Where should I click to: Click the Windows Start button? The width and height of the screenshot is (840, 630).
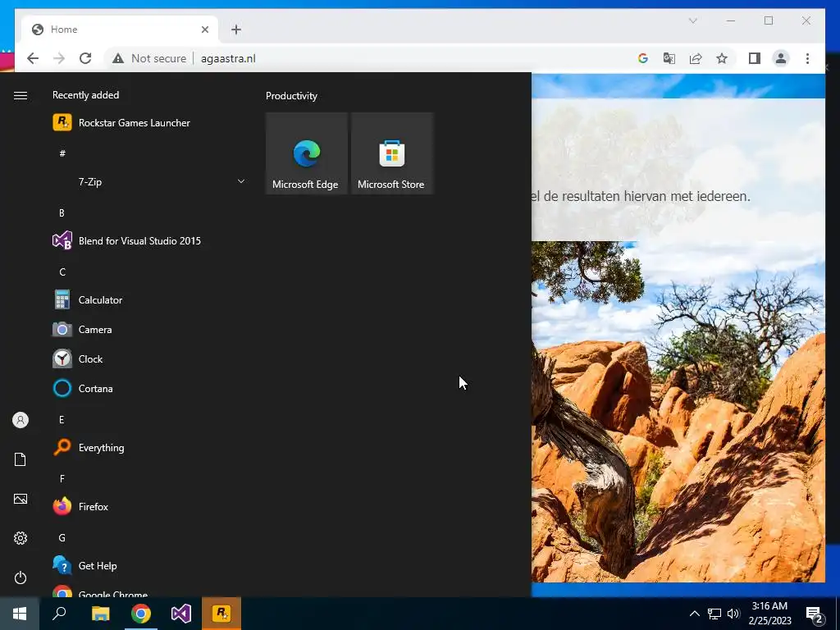pos(20,614)
